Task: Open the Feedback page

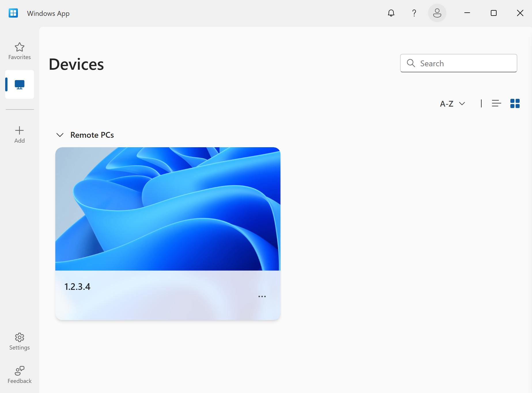Action: click(20, 375)
